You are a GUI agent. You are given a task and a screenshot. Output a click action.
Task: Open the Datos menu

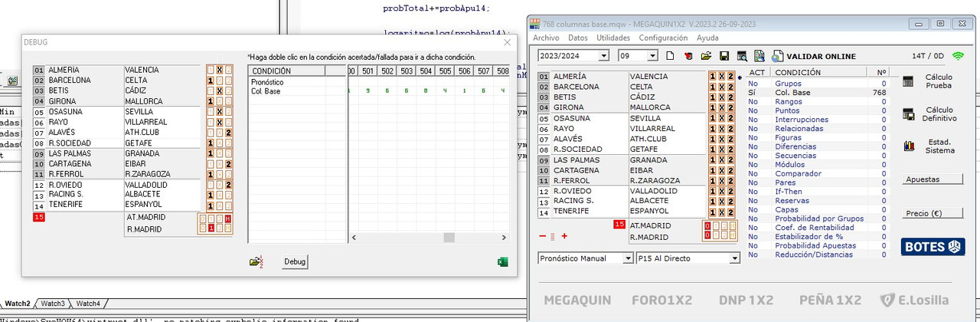(x=578, y=38)
